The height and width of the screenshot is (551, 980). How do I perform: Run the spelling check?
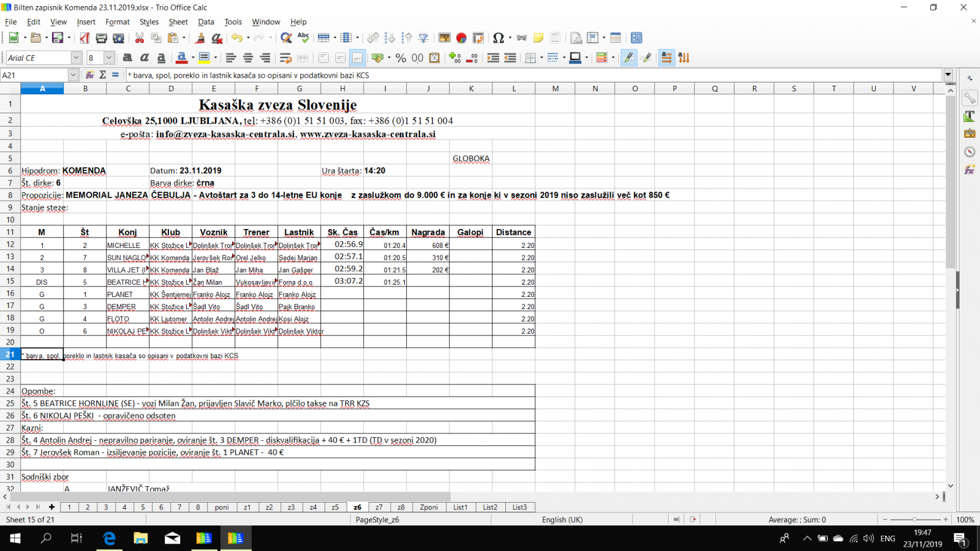(x=303, y=38)
